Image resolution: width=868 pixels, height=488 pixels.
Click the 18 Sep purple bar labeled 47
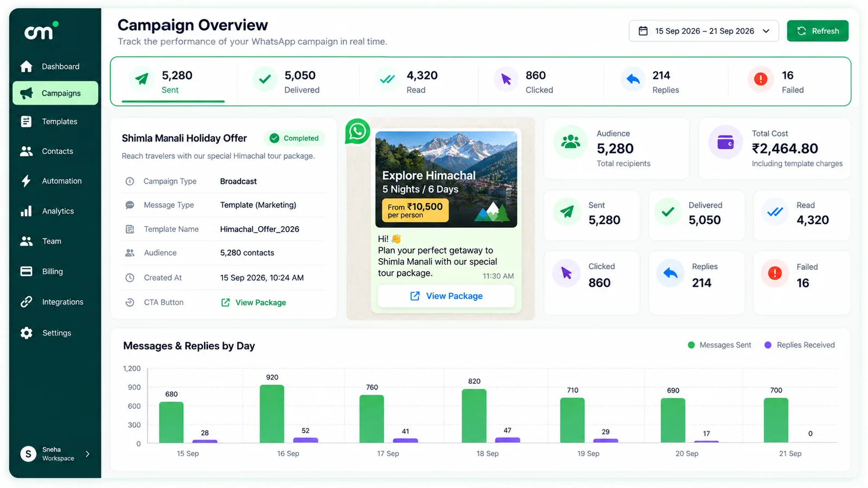508,440
